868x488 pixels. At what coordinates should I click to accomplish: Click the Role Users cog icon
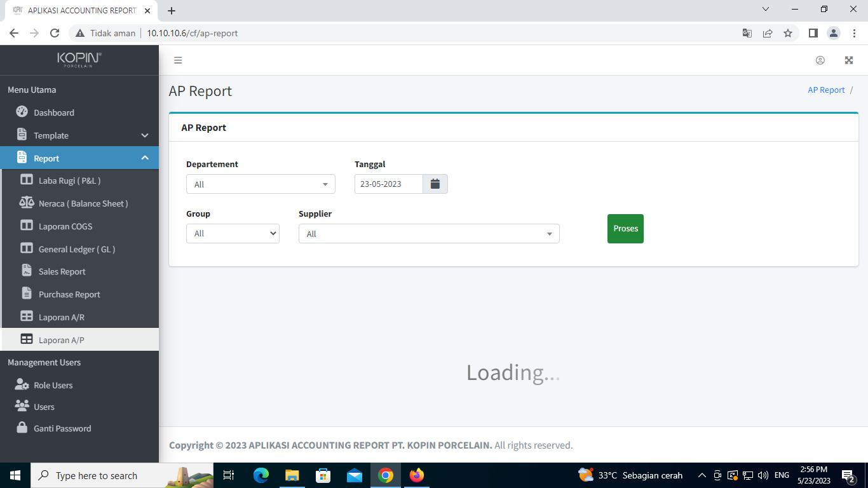click(22, 384)
